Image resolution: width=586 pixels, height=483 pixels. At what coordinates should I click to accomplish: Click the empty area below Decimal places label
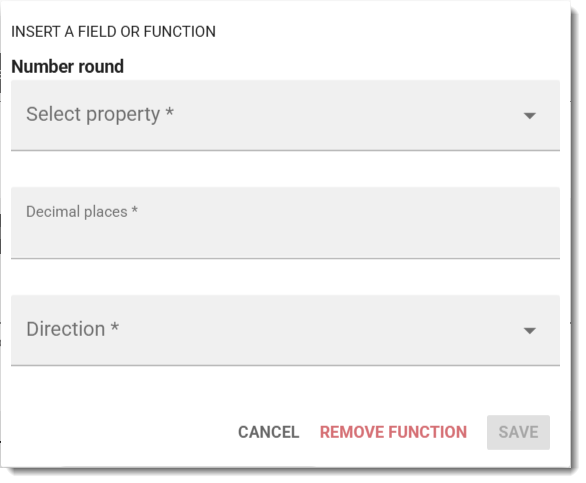285,239
